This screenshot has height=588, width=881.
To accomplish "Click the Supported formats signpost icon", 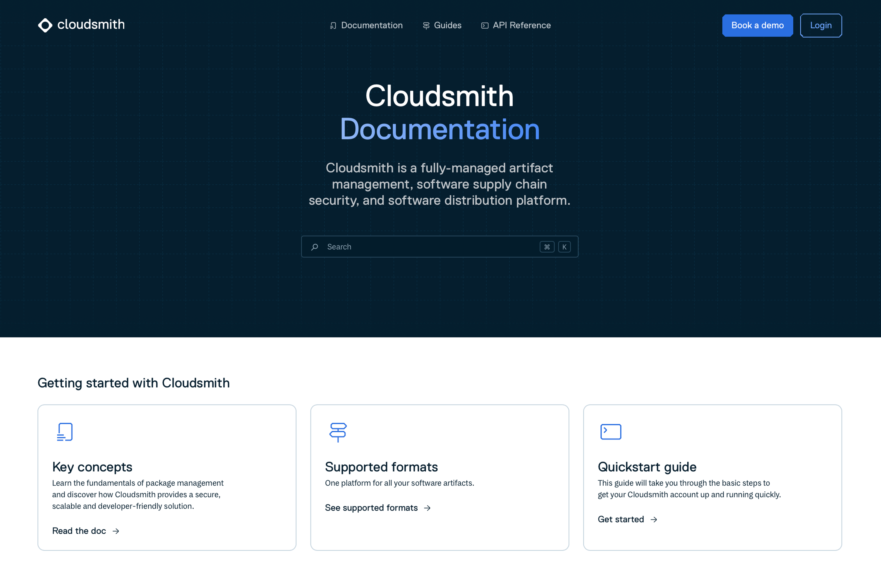I will coord(338,432).
